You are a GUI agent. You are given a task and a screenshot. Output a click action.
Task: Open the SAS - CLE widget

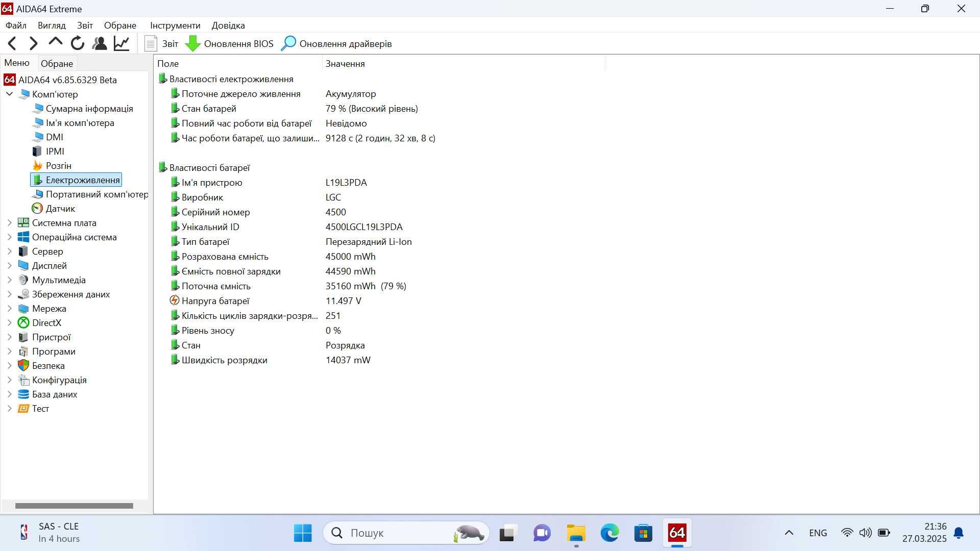[49, 532]
